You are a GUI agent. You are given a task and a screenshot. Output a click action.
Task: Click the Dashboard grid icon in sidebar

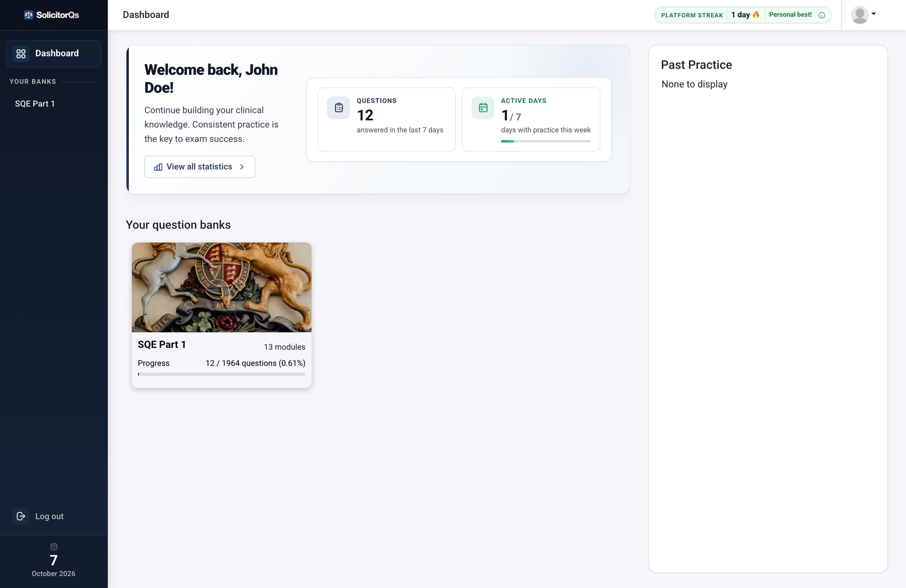point(21,53)
